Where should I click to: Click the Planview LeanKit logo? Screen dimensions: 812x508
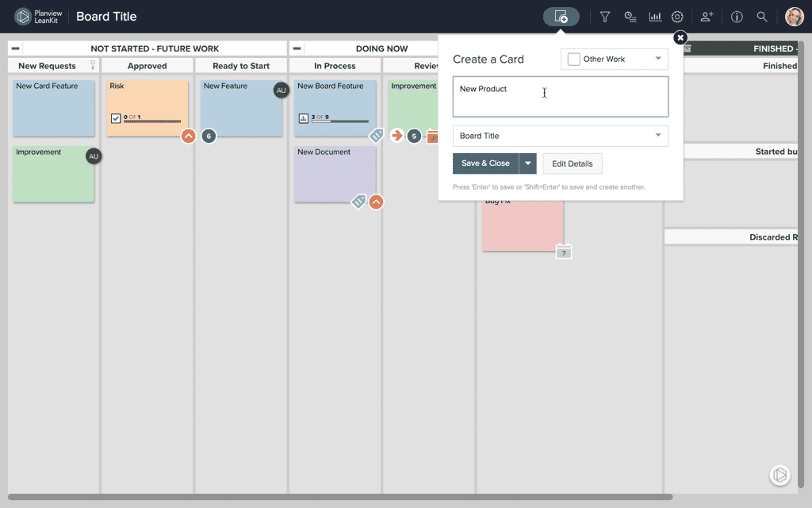click(38, 17)
